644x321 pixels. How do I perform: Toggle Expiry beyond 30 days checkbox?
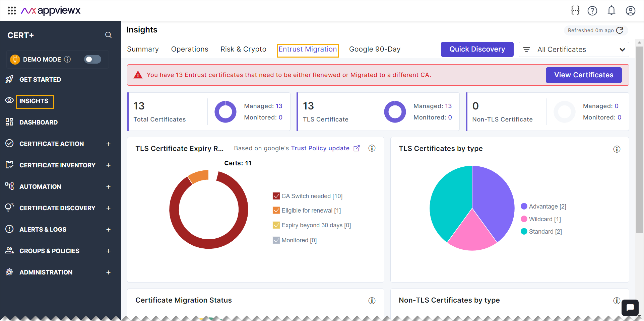(x=276, y=225)
